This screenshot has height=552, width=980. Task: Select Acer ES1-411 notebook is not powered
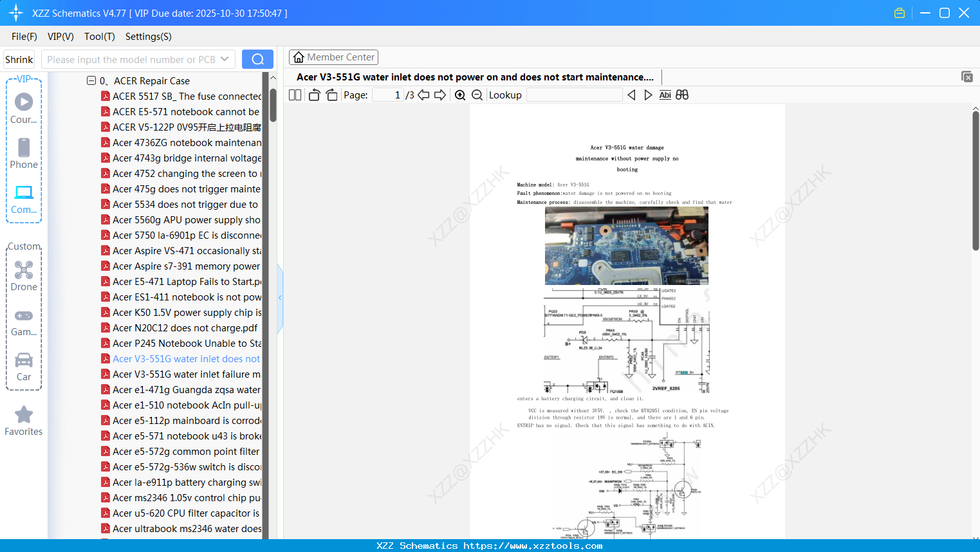click(187, 297)
